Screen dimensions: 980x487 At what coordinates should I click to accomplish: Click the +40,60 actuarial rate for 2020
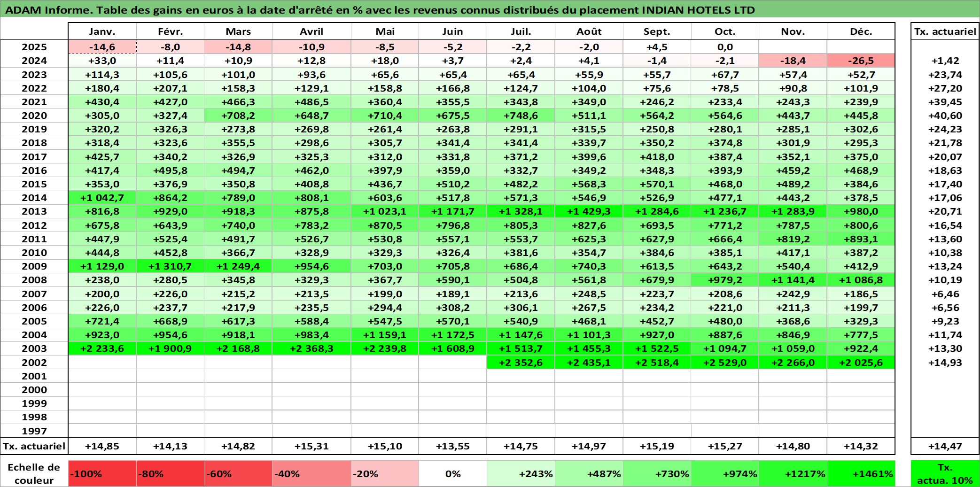click(x=945, y=116)
